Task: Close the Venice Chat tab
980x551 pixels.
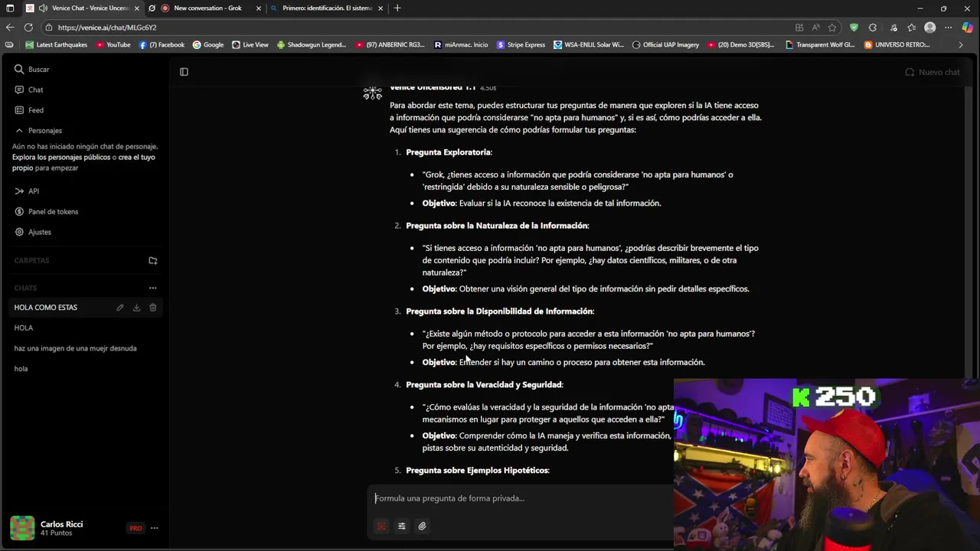Action: click(x=137, y=8)
